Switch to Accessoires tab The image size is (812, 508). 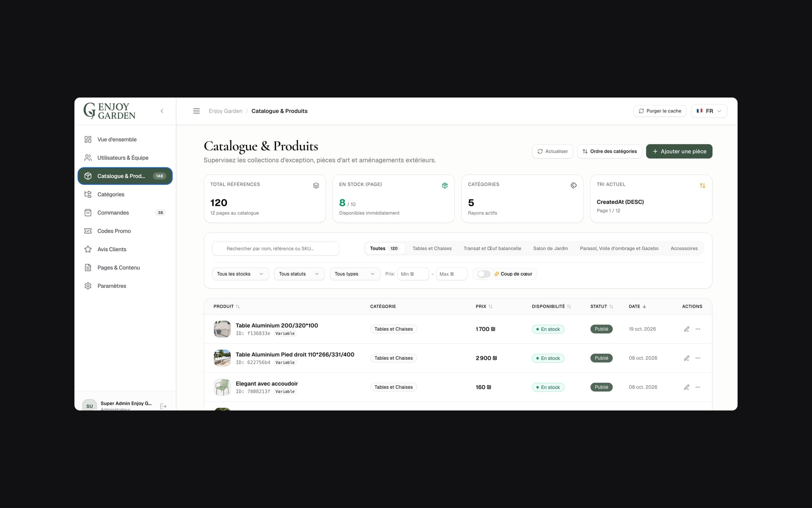point(684,249)
